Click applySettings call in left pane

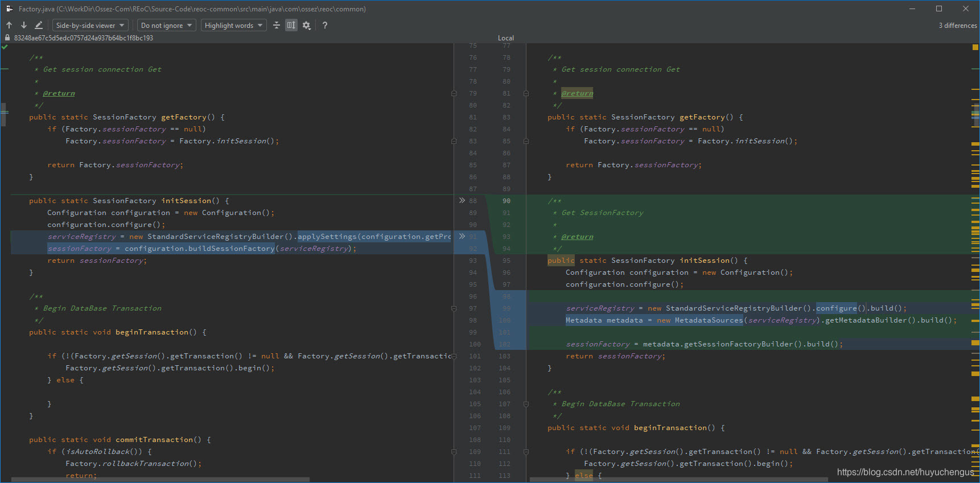[x=327, y=237]
